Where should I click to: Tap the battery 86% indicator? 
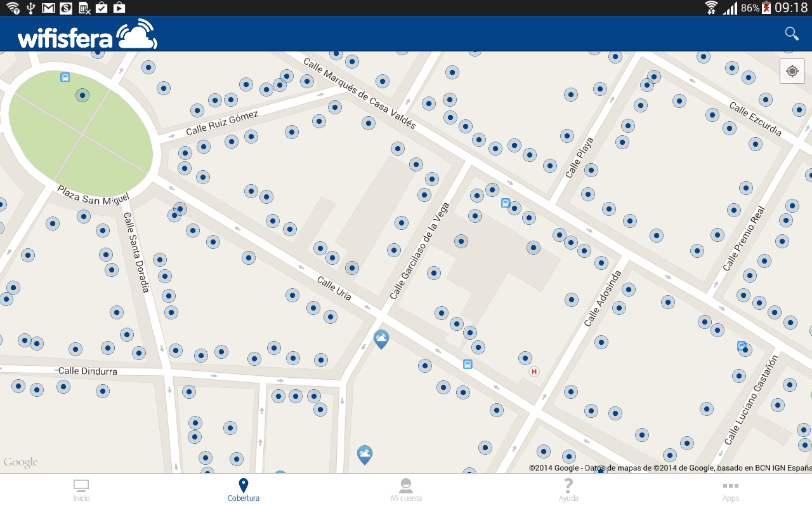pos(756,8)
